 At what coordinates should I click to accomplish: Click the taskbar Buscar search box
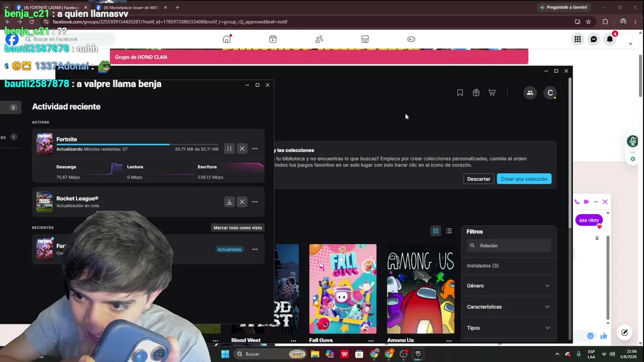click(x=270, y=354)
